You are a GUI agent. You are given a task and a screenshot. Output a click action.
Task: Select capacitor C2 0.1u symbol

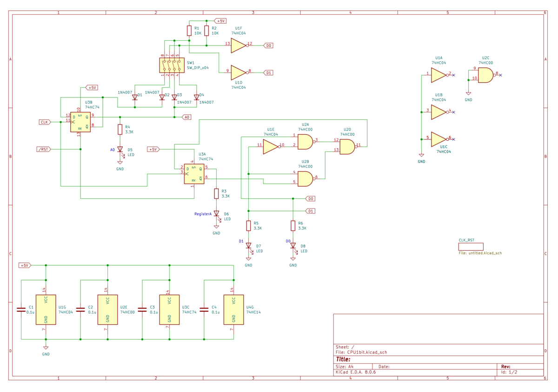point(80,309)
